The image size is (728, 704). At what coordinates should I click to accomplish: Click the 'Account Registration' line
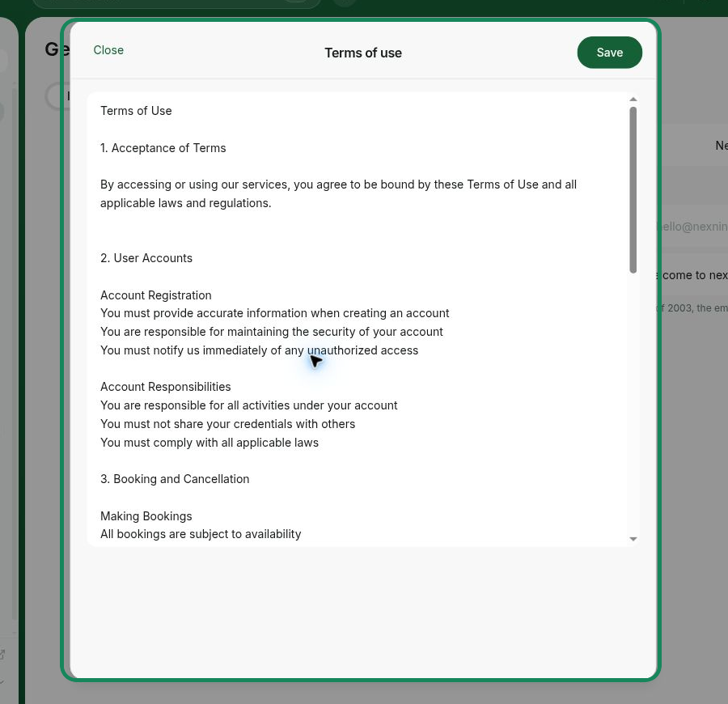(x=156, y=295)
